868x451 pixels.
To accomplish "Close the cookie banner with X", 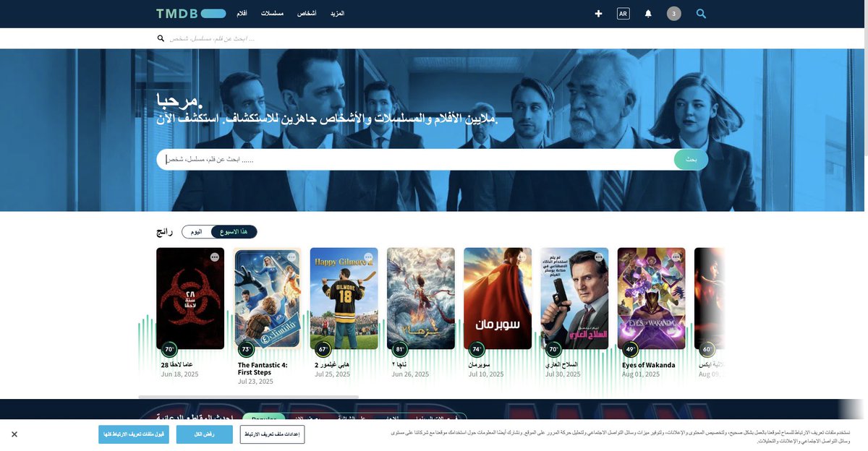I will pyautogui.click(x=14, y=434).
